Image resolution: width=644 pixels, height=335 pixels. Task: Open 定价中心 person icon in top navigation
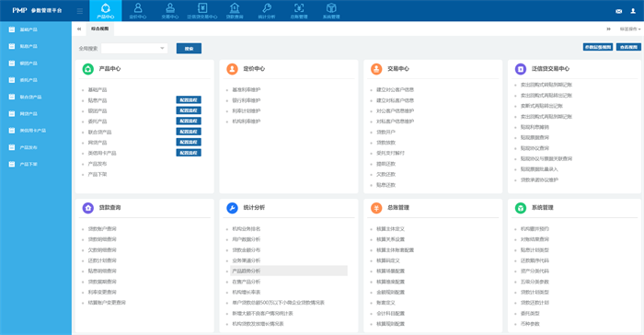pos(138,8)
